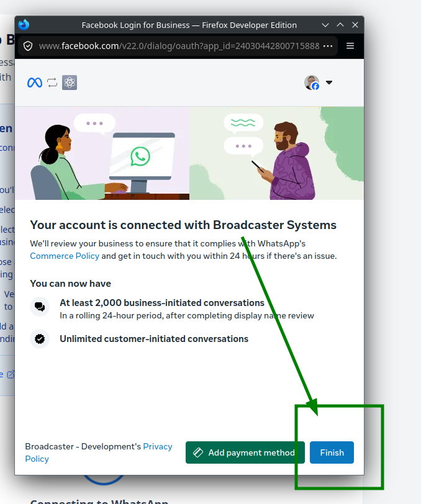Click the Meta logo icon
The image size is (421, 504).
pos(35,83)
